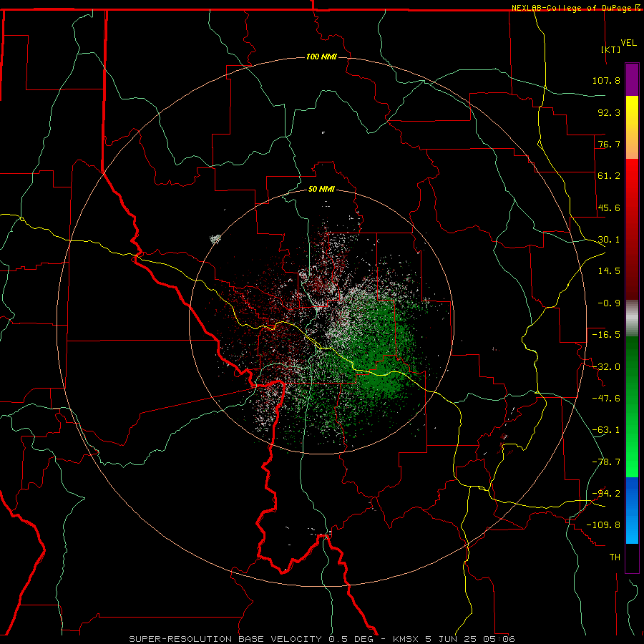The width and height of the screenshot is (644, 644).
Task: Click the 61.2 legend value
Action: point(609,176)
